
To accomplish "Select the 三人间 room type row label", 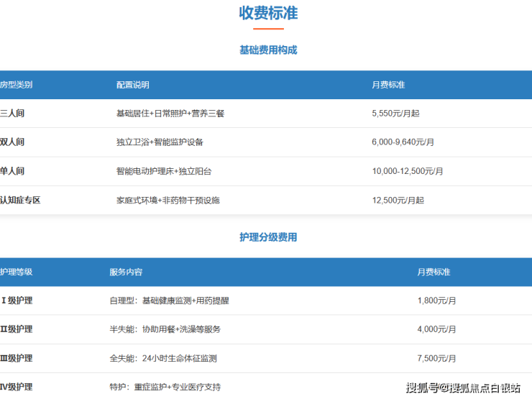I will click(12, 114).
